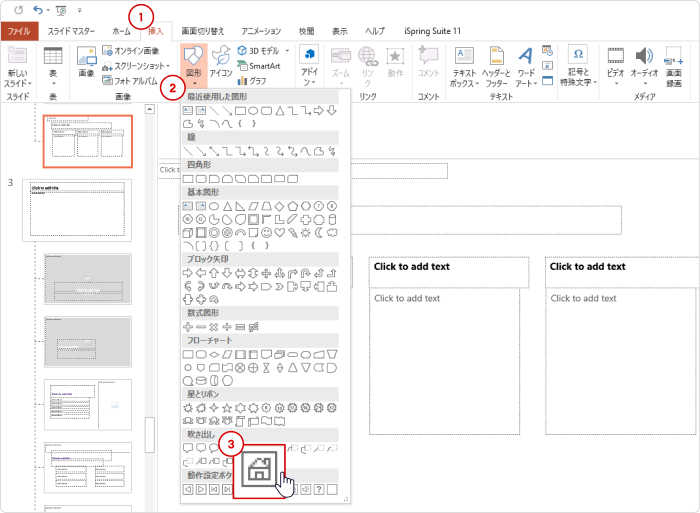Choose the vertical scroll ribbon shape
700x513 pixels.
(x=240, y=421)
